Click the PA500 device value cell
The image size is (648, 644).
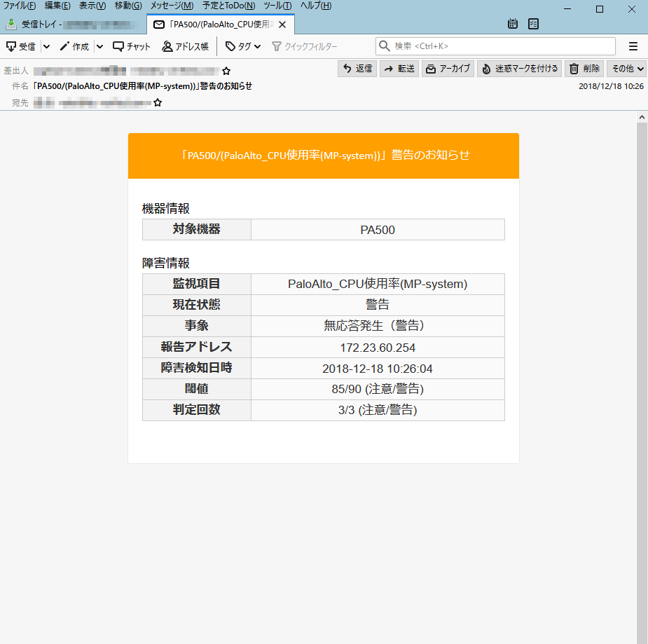[378, 230]
